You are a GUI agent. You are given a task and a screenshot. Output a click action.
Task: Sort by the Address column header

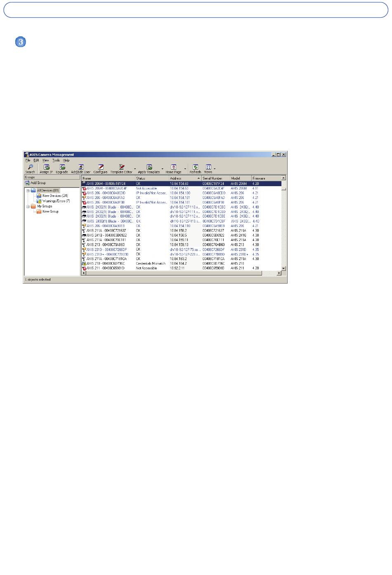[185, 178]
